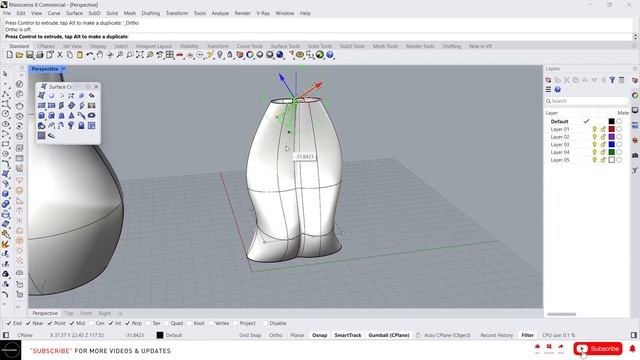
Task: Toggle the Mid osnap checkbox
Action: [72, 323]
